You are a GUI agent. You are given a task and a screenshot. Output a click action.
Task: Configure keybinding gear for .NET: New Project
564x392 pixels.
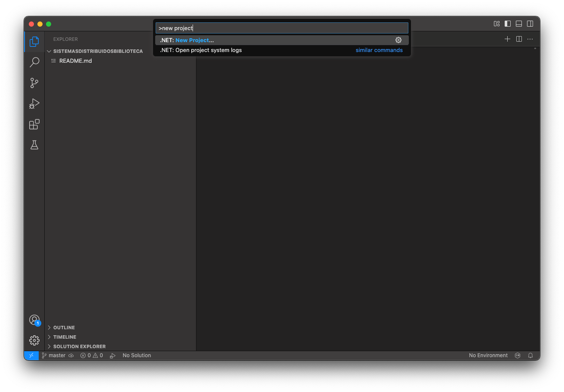(398, 40)
